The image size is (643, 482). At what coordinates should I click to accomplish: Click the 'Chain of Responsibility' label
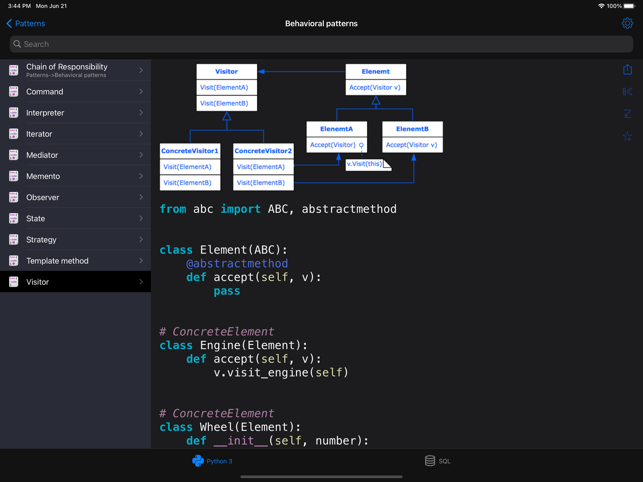coord(67,66)
